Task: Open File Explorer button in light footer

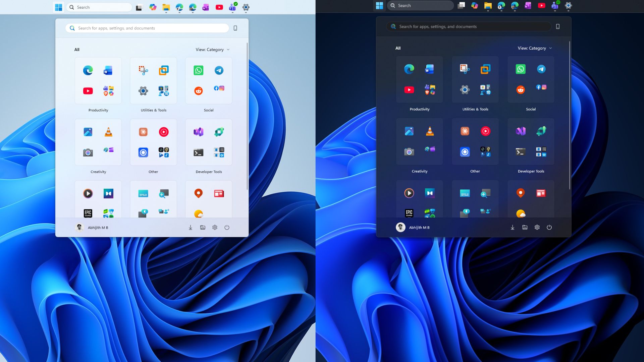Action: 203,228
